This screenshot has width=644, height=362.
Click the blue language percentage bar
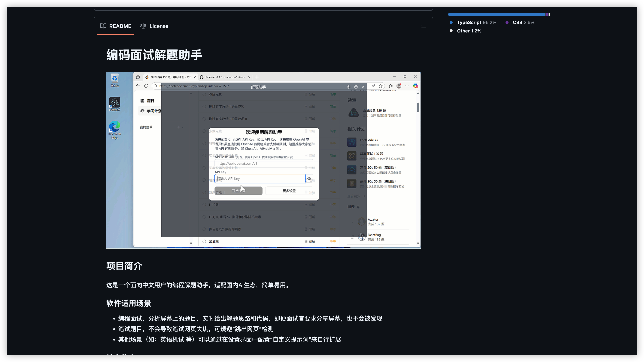[496, 14]
